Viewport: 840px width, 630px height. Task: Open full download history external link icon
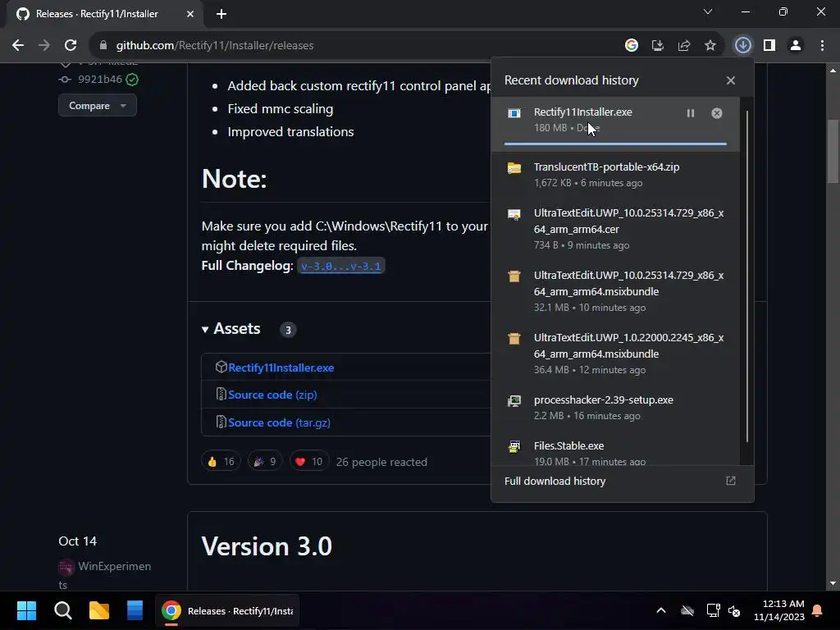tap(730, 481)
